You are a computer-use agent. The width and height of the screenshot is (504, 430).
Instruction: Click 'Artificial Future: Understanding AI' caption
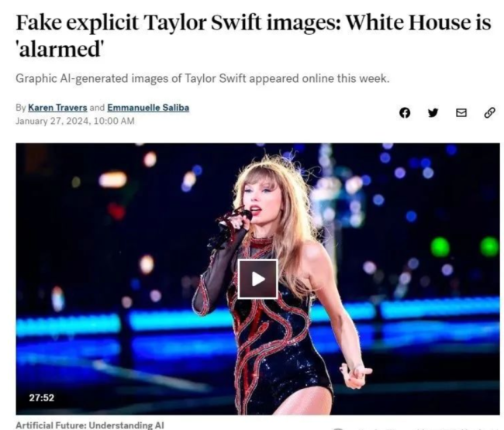click(x=90, y=425)
